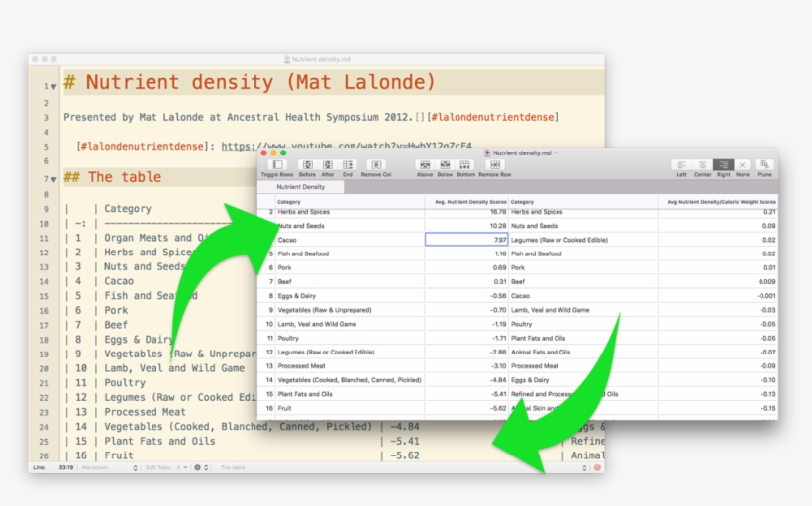Image resolution: width=812 pixels, height=506 pixels.
Task: Click the Cacao cell in first Category column
Action: pos(351,240)
